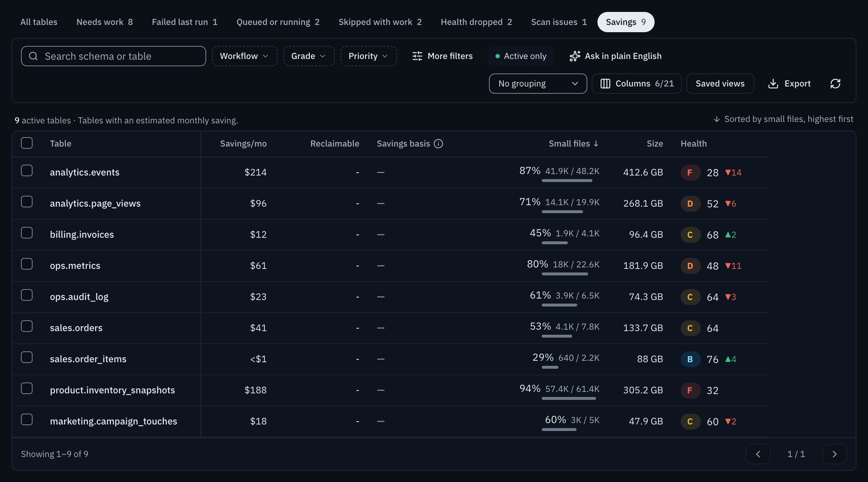Open the Health dropped tab

pyautogui.click(x=476, y=22)
